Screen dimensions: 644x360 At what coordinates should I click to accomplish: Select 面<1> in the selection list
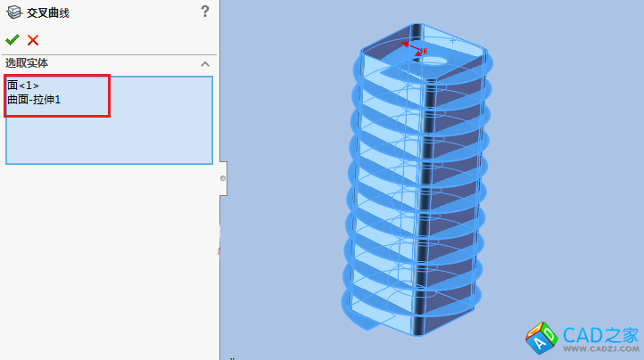(x=23, y=86)
